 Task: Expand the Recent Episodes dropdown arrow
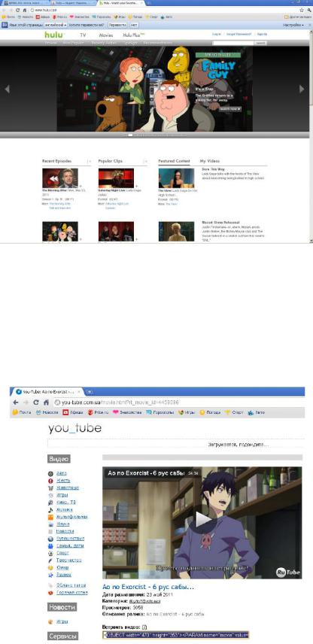89,162
